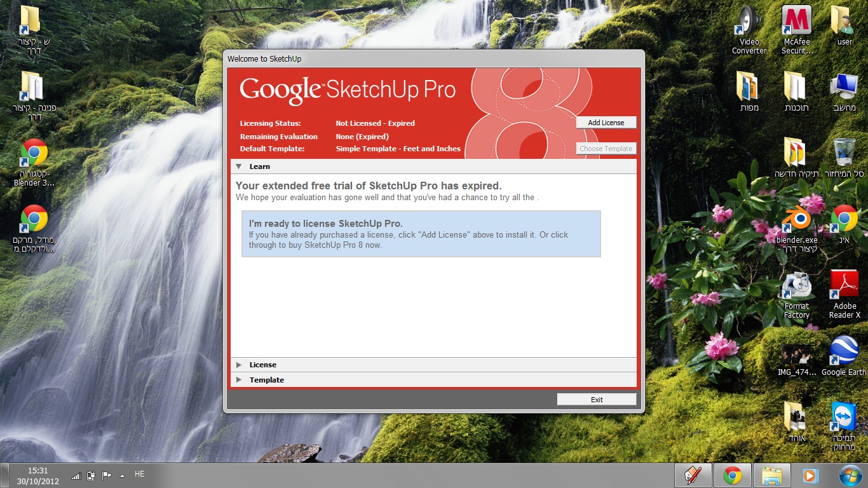Launch Windows Media Player from the taskbar
Image resolution: width=868 pixels, height=488 pixels.
pyautogui.click(x=810, y=475)
